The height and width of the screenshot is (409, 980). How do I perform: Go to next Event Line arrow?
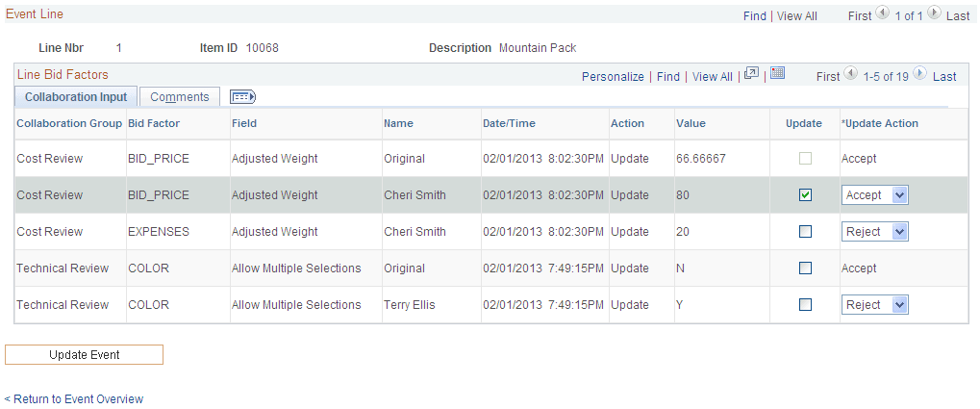(933, 13)
